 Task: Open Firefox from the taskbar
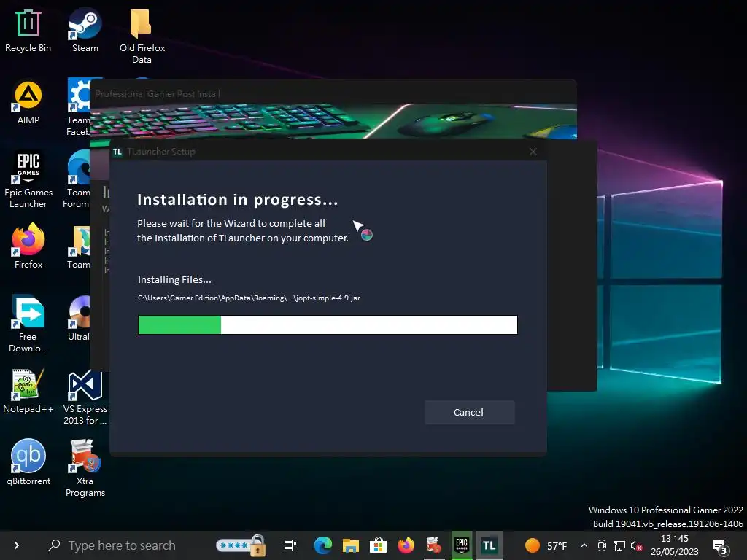[x=406, y=545]
